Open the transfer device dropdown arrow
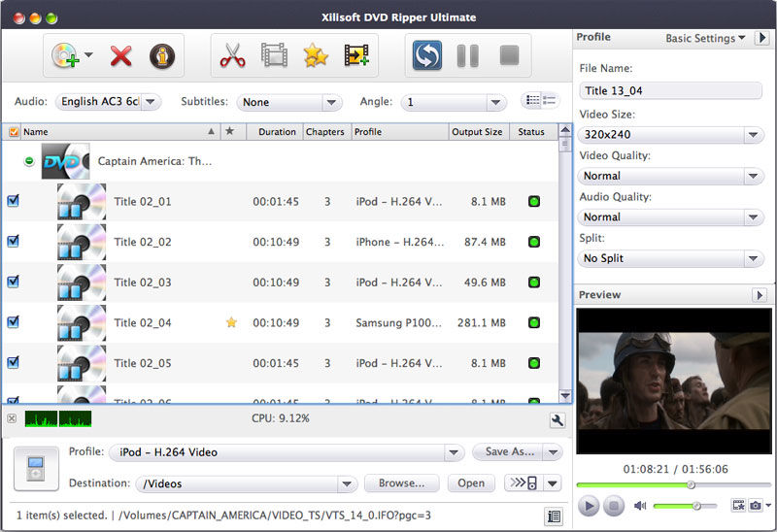This screenshot has height=532, width=777. coord(553,482)
